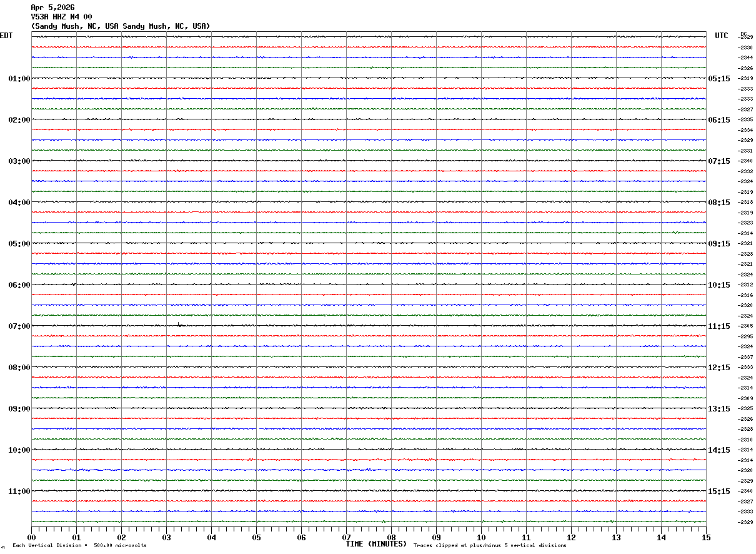Click the UTC time zone label
This screenshot has width=756, height=554.
722,36
